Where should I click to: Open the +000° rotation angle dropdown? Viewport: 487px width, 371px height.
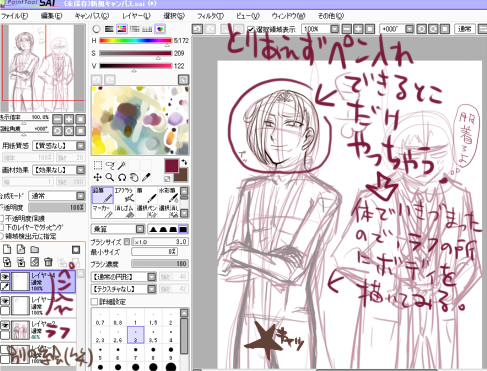tap(409, 29)
